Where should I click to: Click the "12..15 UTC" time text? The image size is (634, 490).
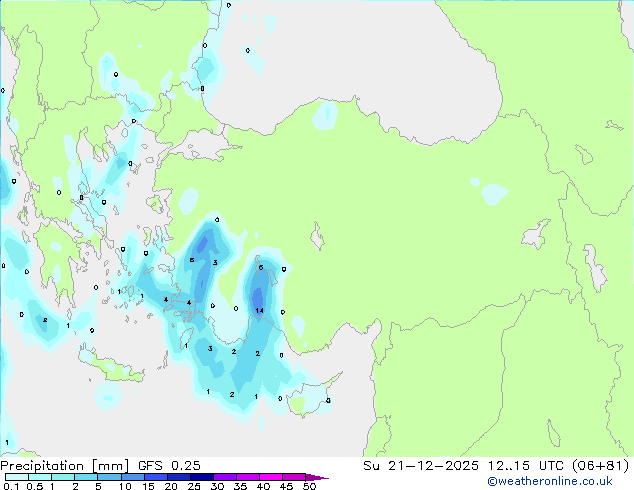click(525, 466)
